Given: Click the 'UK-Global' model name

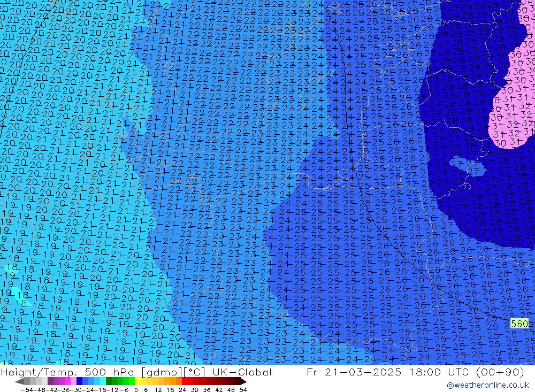Looking at the screenshot, I should pyautogui.click(x=242, y=372).
